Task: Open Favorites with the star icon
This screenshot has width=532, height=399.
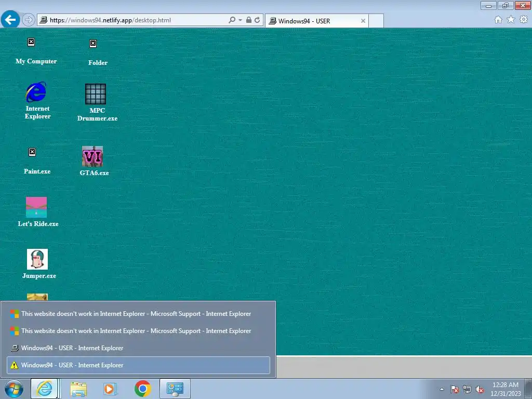Action: coord(511,20)
